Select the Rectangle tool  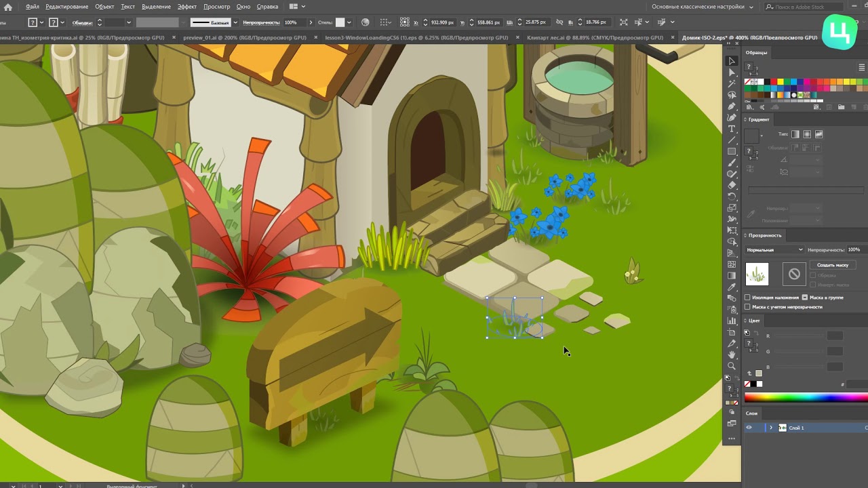point(732,152)
